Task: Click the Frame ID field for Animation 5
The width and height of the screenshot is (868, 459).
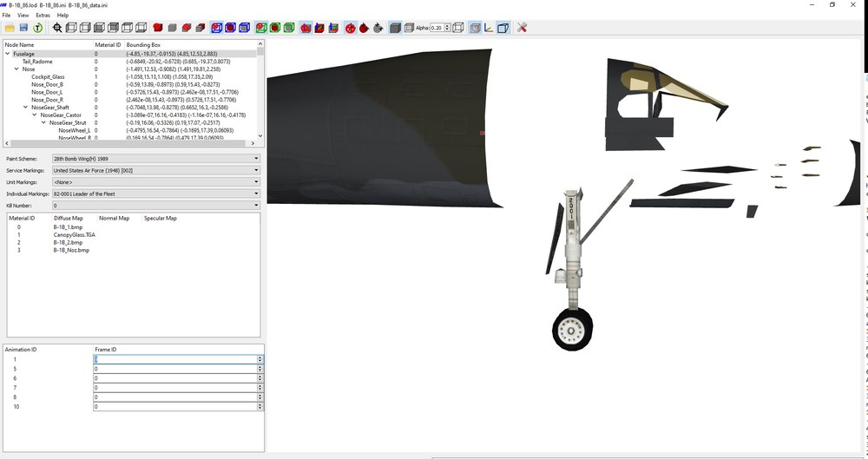Action: [178, 369]
